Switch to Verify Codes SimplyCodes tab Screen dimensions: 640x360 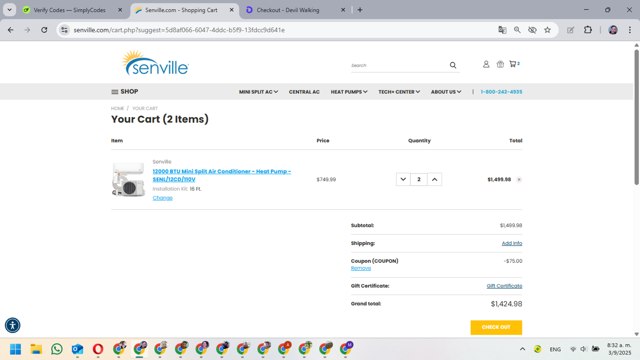click(x=69, y=10)
